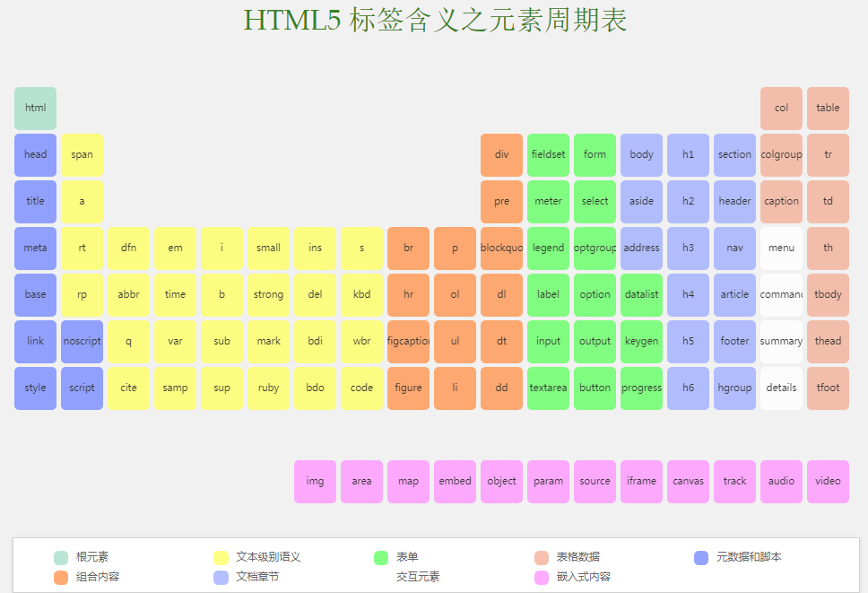Click the address tile
868x593 pixels.
tap(642, 248)
